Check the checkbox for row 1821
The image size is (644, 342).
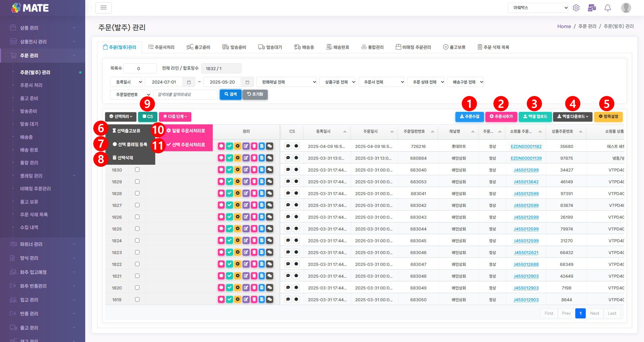pyautogui.click(x=137, y=276)
